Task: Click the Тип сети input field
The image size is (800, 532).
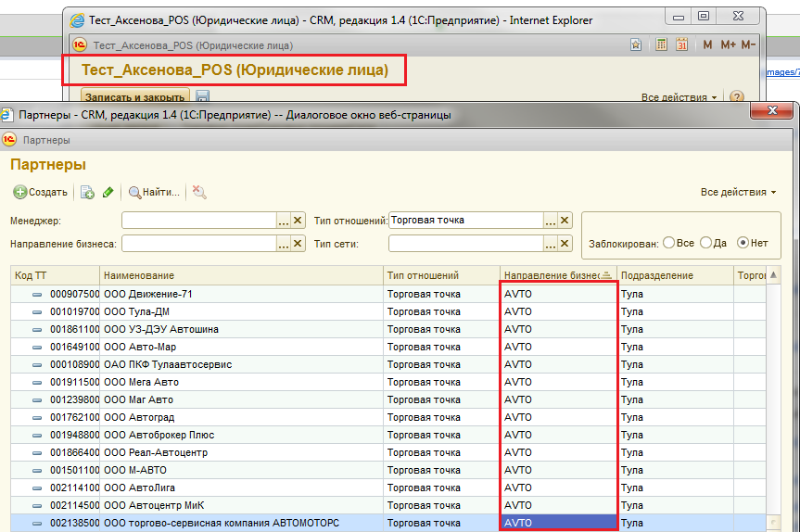Action: pos(465,244)
